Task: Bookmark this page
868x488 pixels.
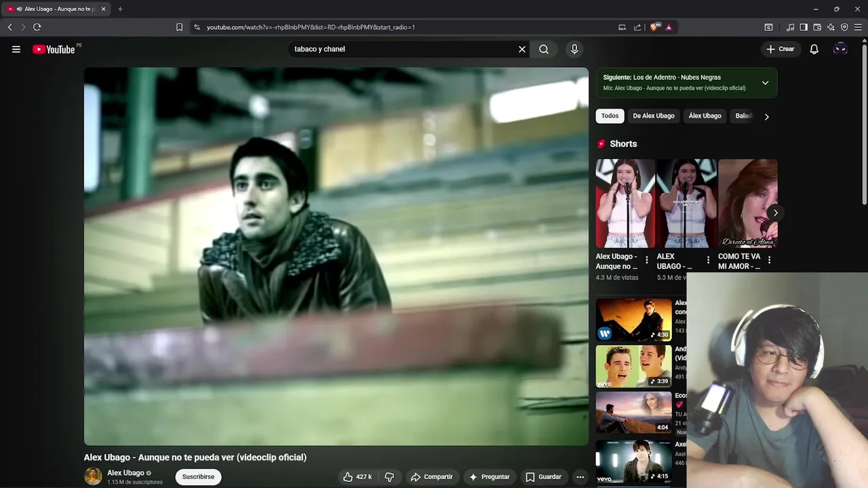Action: (x=179, y=27)
